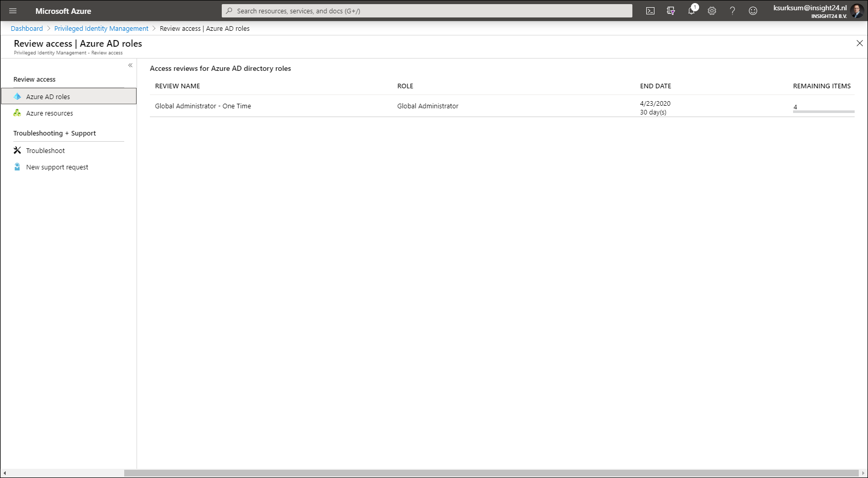Click Microsoft Azure home title
This screenshot has width=868, height=478.
(63, 11)
